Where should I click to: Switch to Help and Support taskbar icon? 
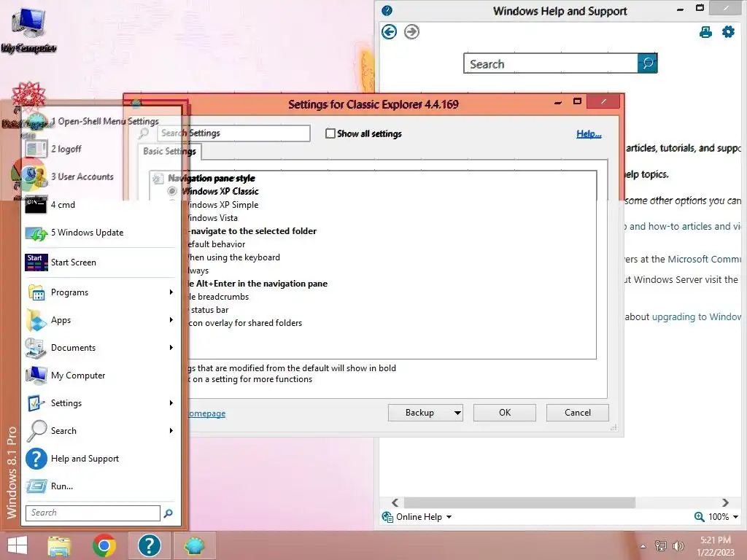[x=149, y=545]
